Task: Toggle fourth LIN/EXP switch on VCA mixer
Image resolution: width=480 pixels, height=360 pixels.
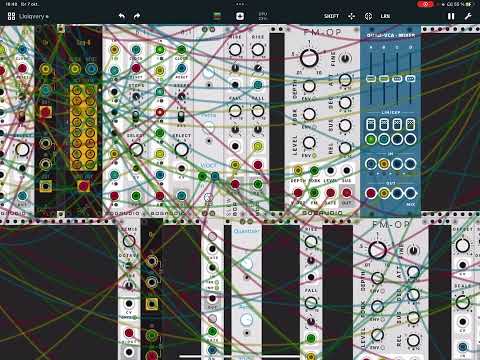Action: point(410,124)
